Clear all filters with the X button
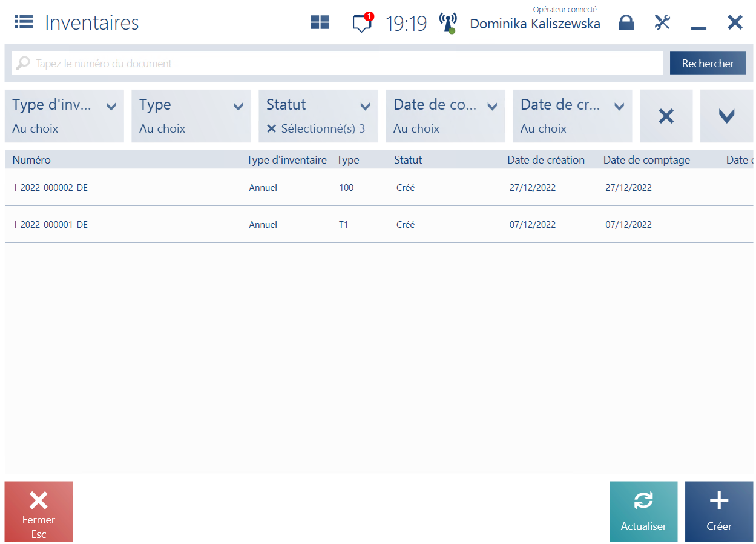The image size is (756, 544). (666, 116)
